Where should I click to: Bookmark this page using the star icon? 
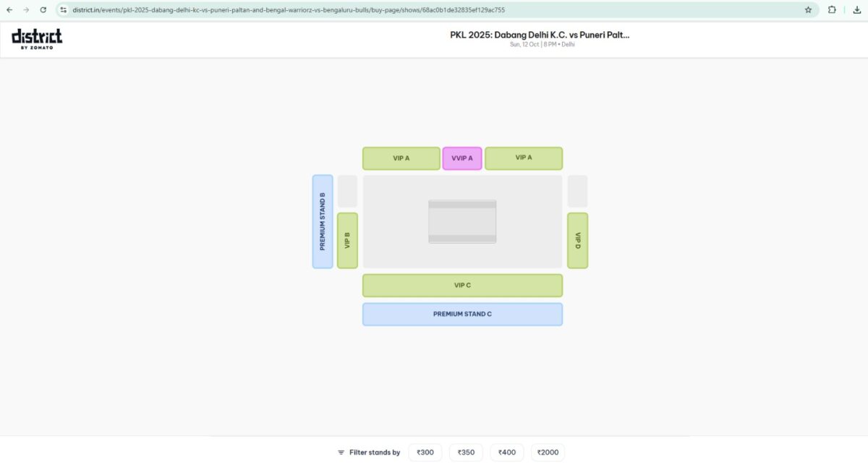coord(808,10)
